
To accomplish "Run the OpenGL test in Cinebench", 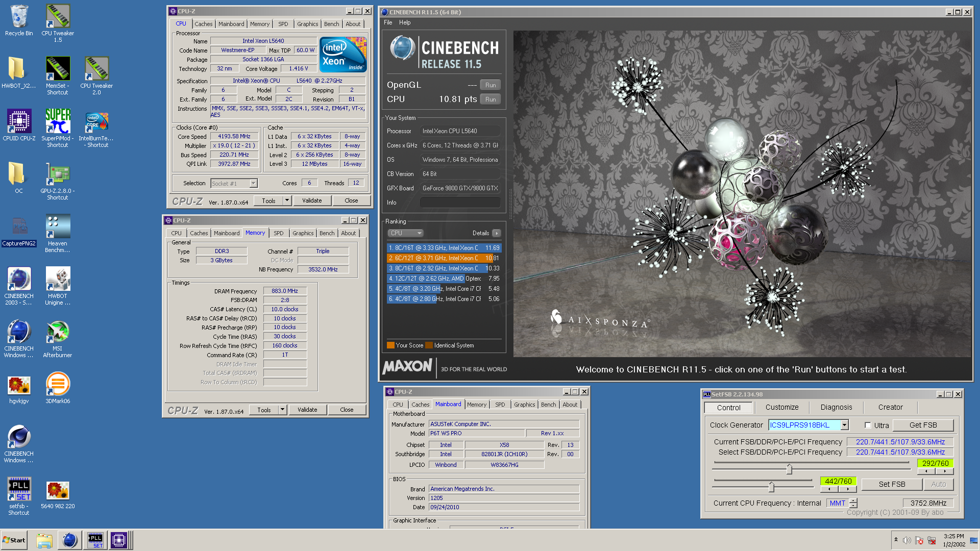I will tap(490, 85).
